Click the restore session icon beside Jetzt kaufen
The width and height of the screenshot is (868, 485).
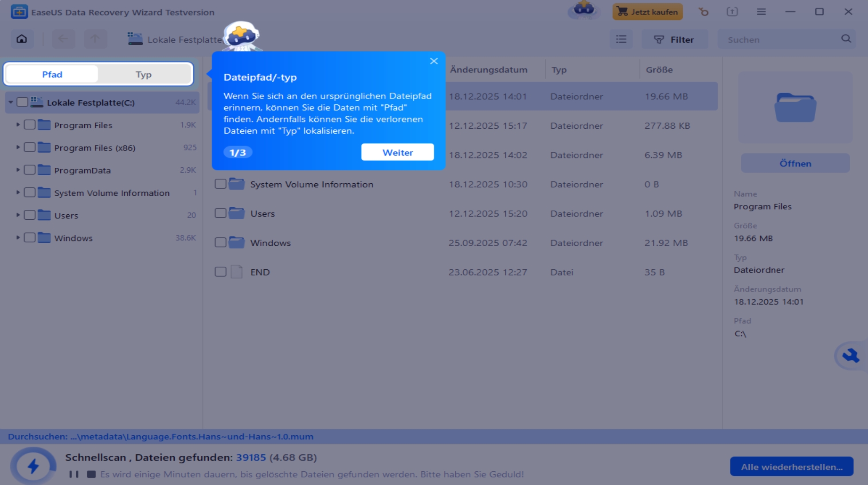click(704, 12)
